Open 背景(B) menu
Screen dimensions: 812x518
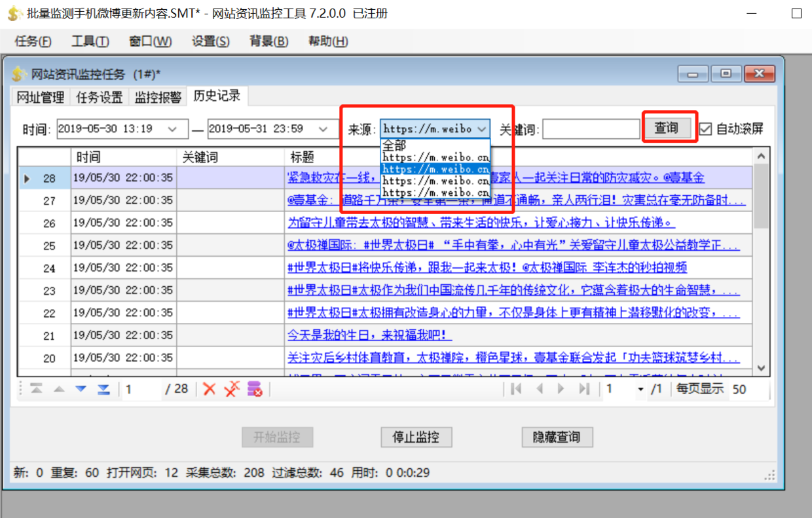[x=269, y=41]
